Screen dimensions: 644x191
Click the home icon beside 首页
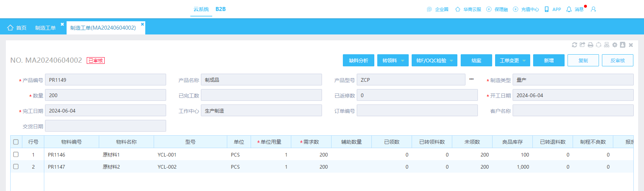pyautogui.click(x=10, y=27)
